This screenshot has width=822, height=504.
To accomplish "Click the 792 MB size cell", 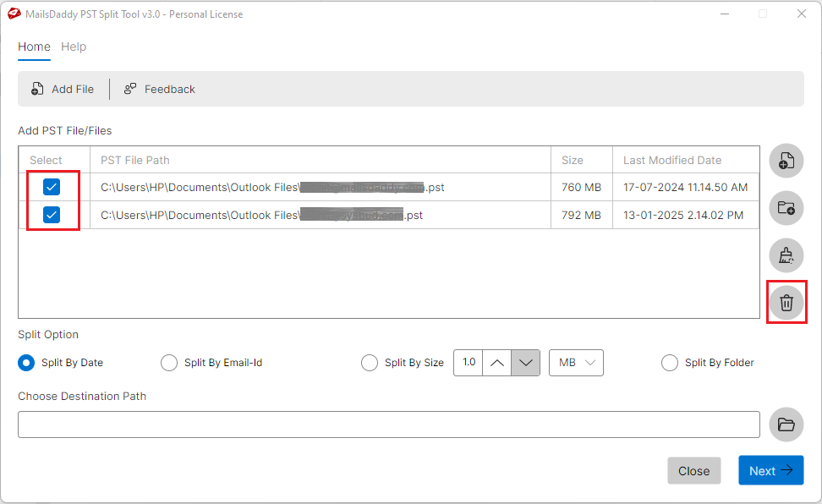I will (581, 215).
